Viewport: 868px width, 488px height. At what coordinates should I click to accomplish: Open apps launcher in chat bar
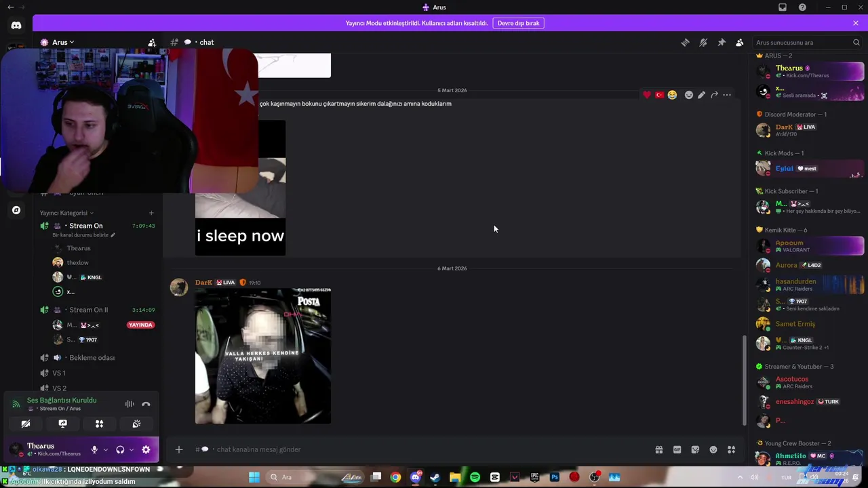(x=732, y=449)
